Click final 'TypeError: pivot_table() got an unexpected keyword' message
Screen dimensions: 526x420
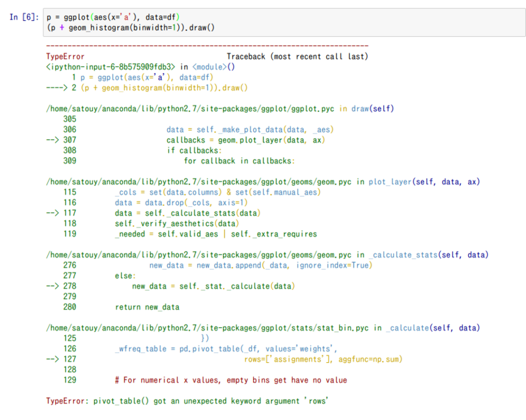(187, 401)
